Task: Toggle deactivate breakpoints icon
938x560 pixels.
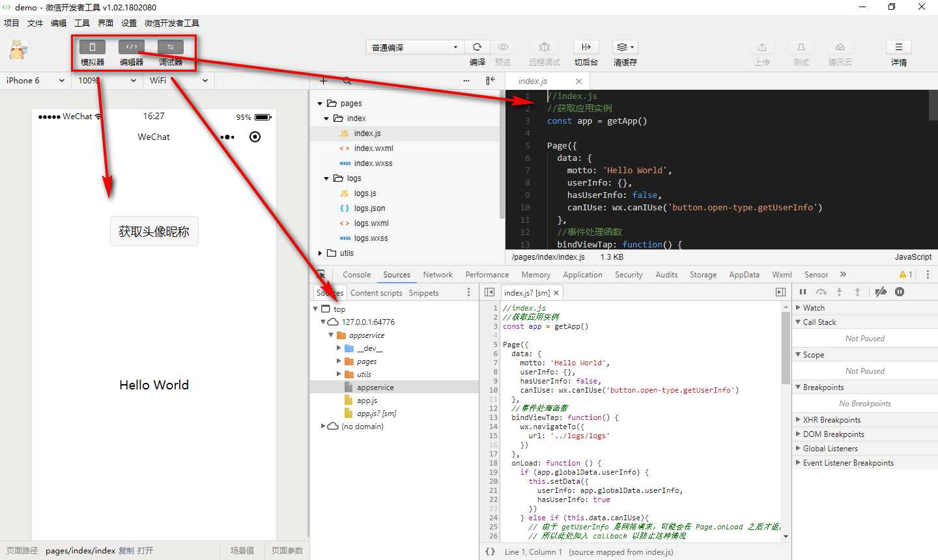Action: (881, 292)
